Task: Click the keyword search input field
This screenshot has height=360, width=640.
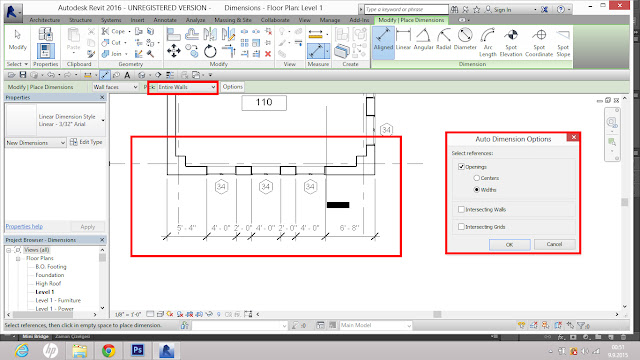Action: click(406, 9)
